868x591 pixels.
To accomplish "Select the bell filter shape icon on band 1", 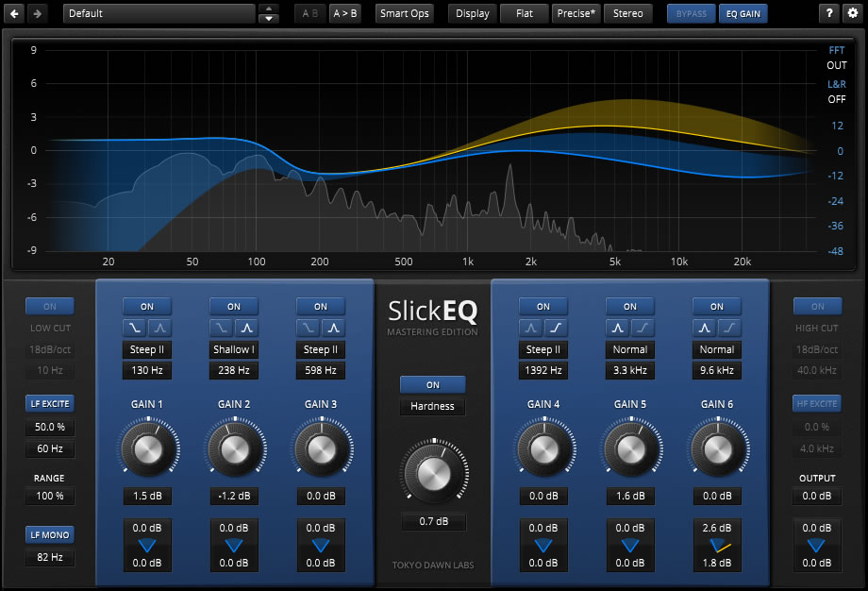I will pos(160,328).
